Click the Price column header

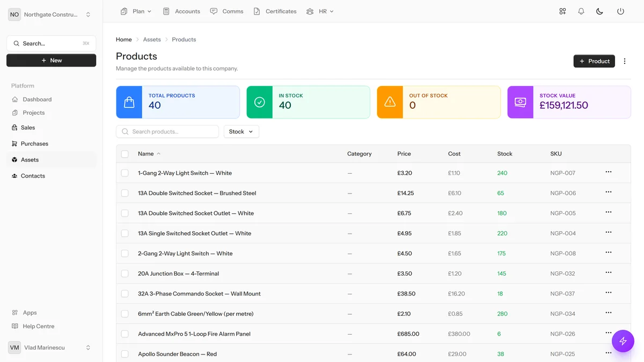(404, 154)
